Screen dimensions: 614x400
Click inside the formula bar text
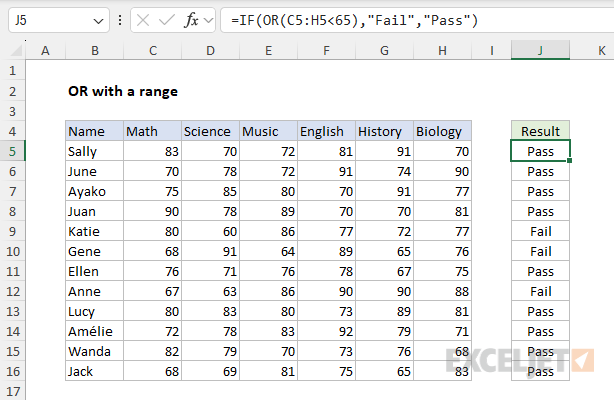(x=354, y=20)
